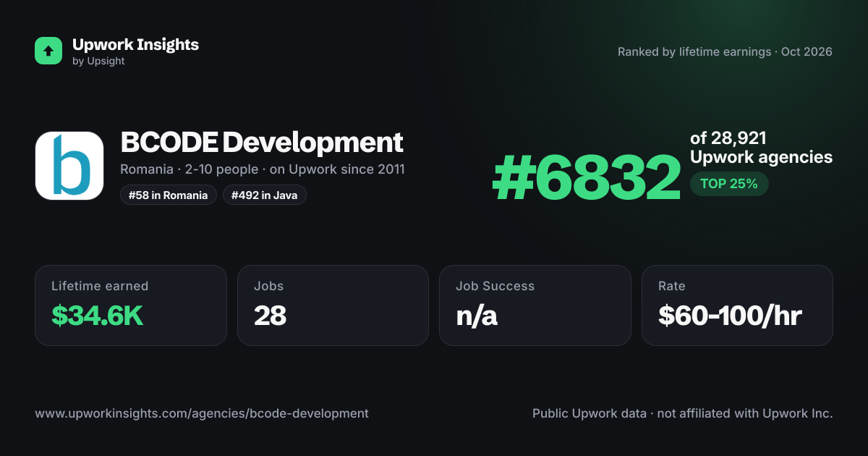Click the $34.6K earnings value
This screenshot has height=456, width=868.
pos(98,316)
